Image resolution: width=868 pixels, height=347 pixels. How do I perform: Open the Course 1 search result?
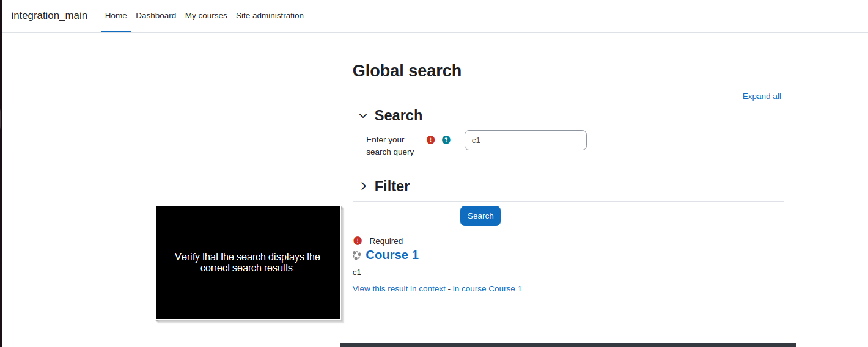tap(392, 255)
